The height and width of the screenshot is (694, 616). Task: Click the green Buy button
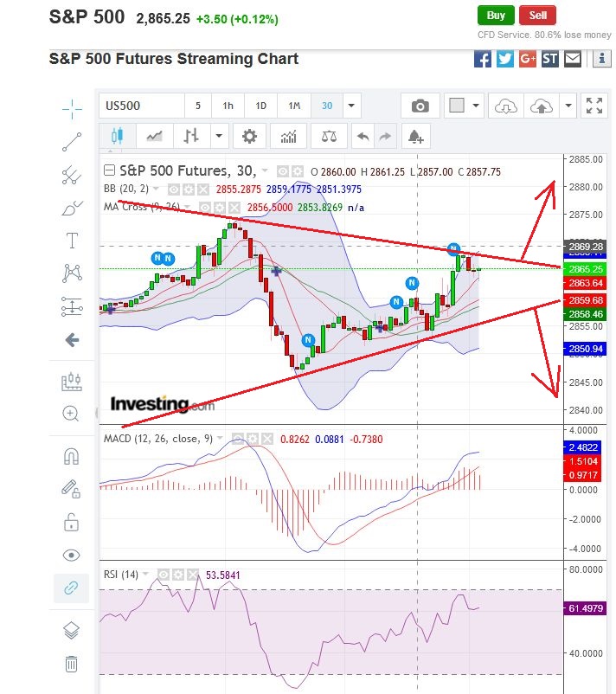pyautogui.click(x=496, y=15)
